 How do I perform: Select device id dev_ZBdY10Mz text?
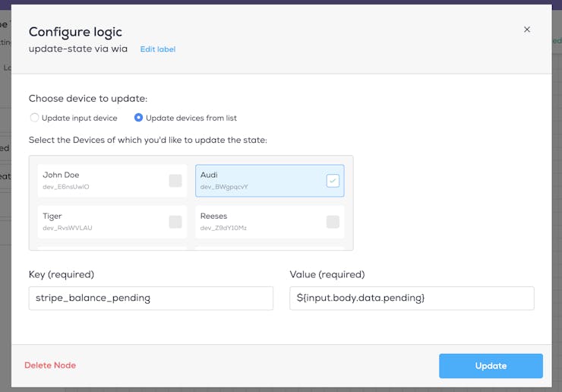223,228
